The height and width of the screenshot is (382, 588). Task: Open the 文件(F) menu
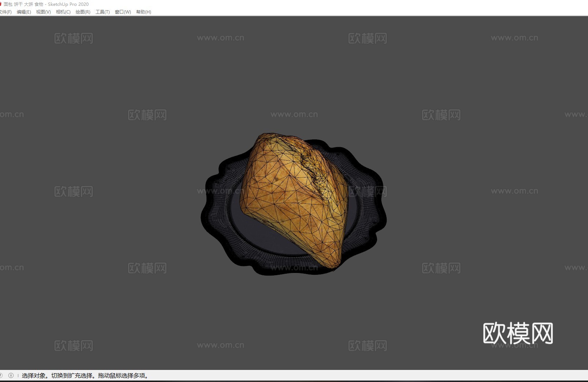pos(5,12)
